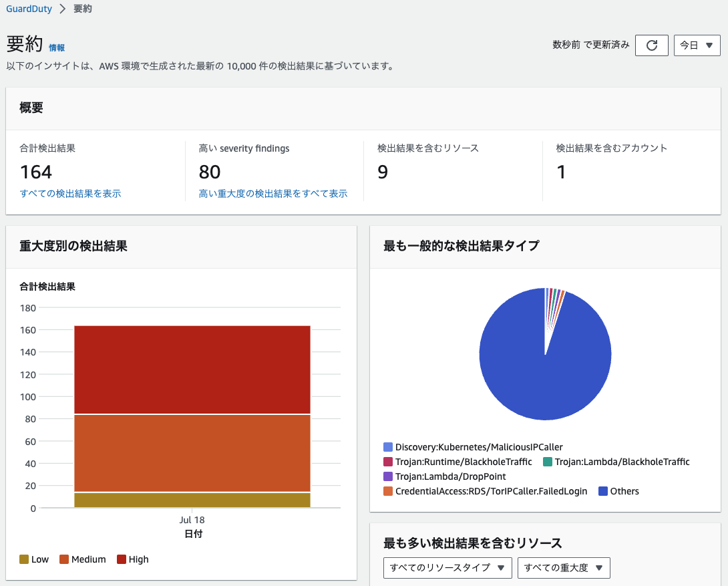Expand the すべてのリソースタイプ dropdown
The width and height of the screenshot is (728, 586).
coord(447,568)
